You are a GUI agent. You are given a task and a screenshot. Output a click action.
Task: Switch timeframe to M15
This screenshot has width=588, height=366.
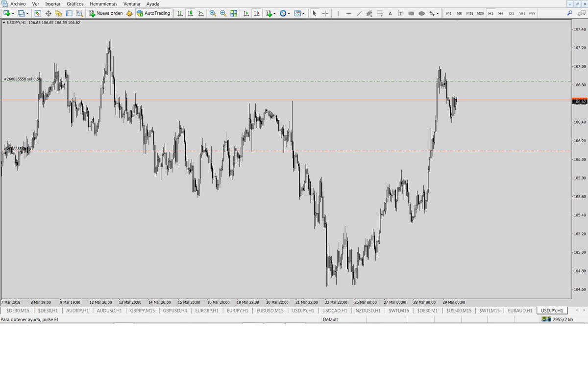pyautogui.click(x=469, y=13)
